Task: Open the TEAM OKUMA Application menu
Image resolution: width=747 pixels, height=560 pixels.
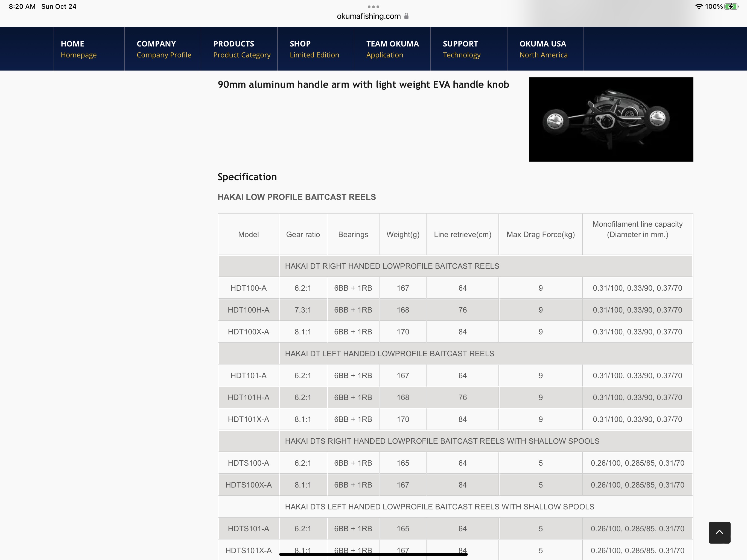Action: click(x=392, y=49)
